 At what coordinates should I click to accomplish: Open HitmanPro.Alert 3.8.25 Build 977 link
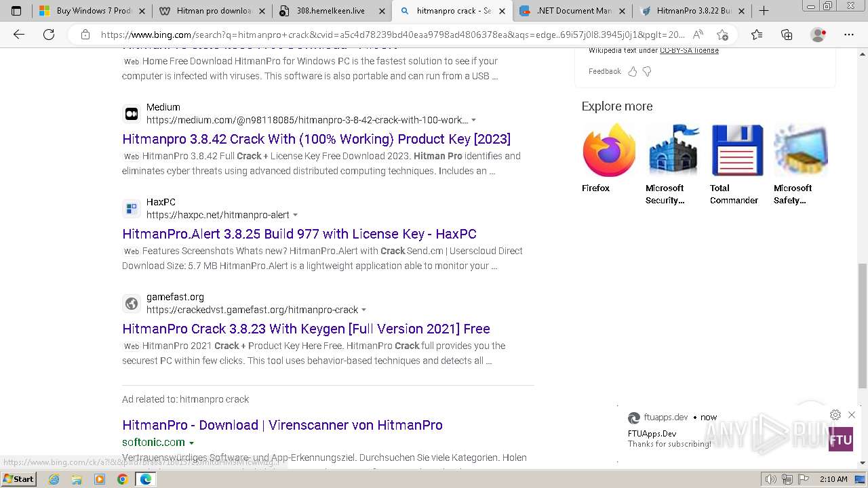(299, 234)
